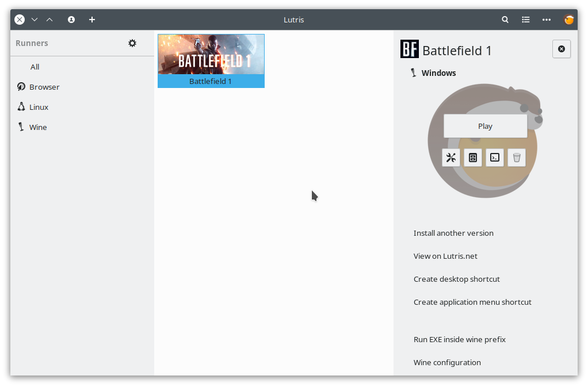This screenshot has width=588, height=387.
Task: Open game configuration wrench icon
Action: point(451,158)
